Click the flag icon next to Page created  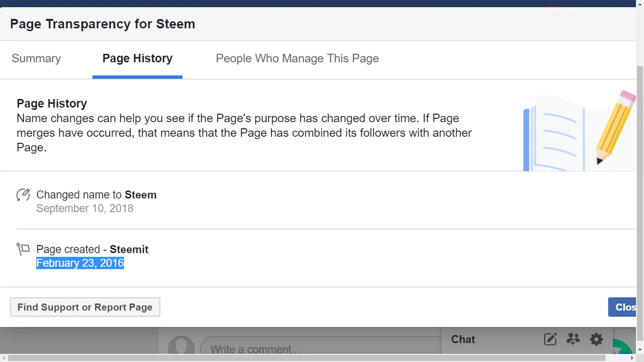pos(23,249)
